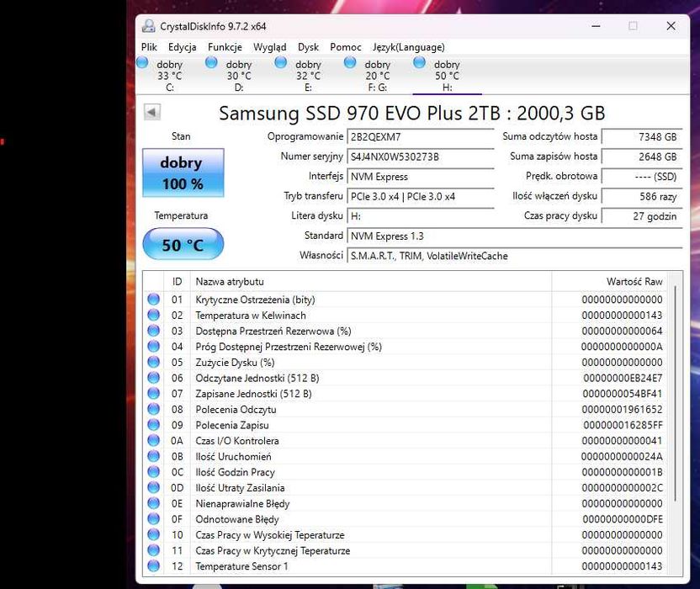Select disk C: tab at 33 °C
Screen dimensions: 700x589
click(170, 76)
